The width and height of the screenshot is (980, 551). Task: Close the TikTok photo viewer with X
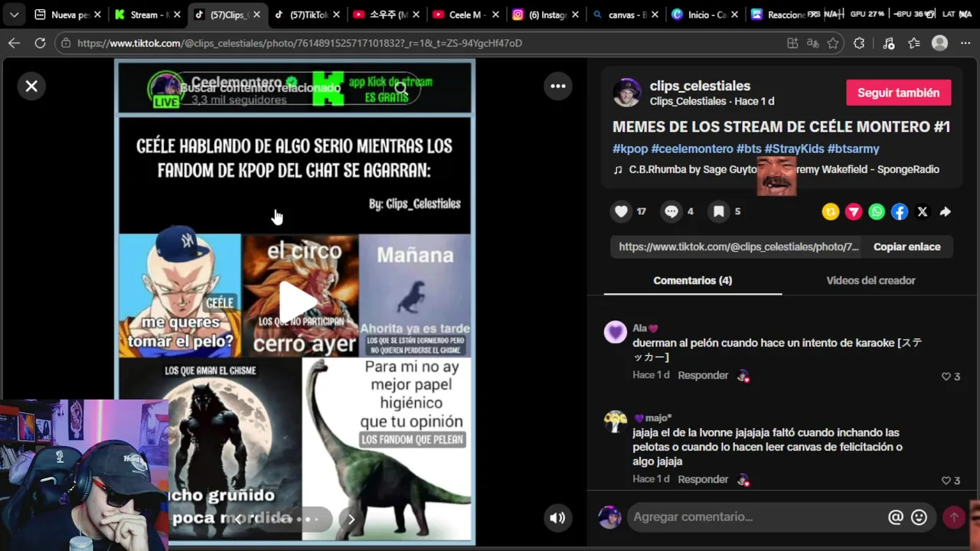[x=31, y=86]
